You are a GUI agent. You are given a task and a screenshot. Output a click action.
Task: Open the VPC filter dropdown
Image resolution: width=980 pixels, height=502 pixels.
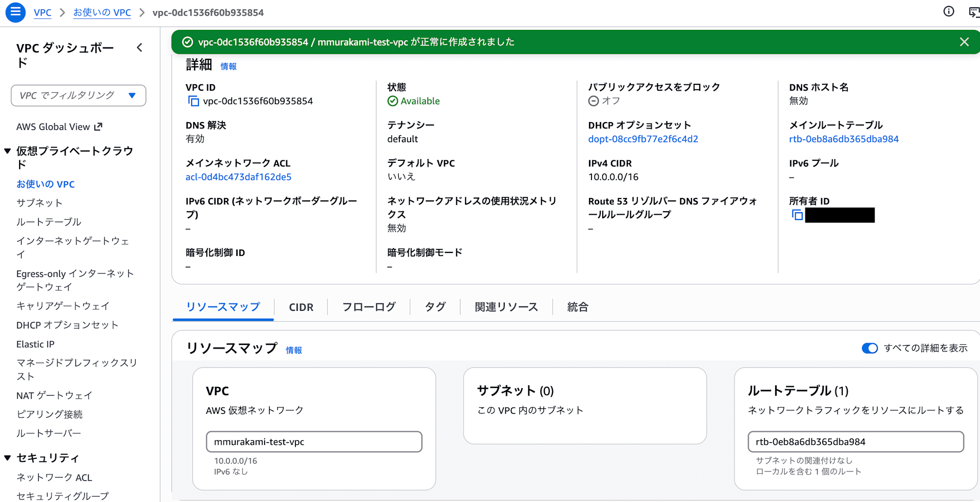point(78,96)
